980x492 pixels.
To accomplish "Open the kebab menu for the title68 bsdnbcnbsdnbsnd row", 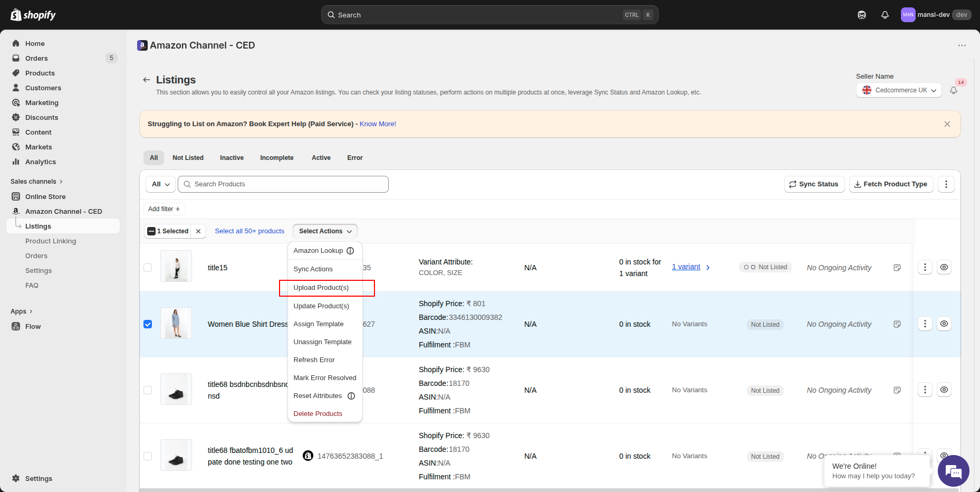I will tap(925, 390).
